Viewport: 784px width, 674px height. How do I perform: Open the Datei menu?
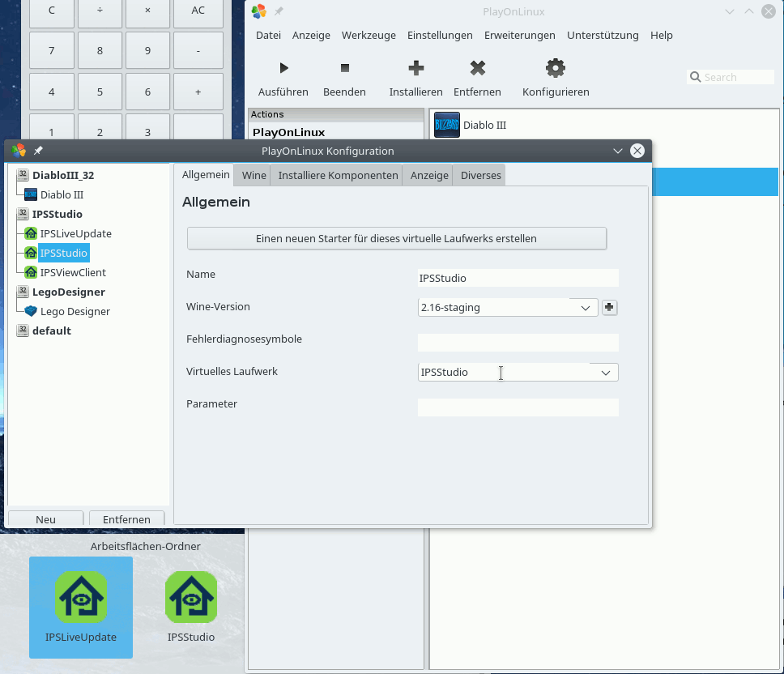click(x=269, y=35)
